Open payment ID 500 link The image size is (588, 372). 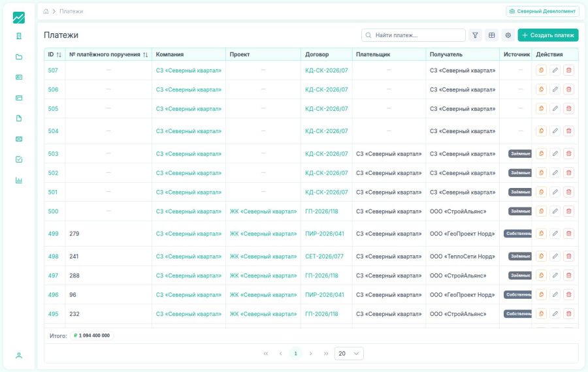[54, 211]
